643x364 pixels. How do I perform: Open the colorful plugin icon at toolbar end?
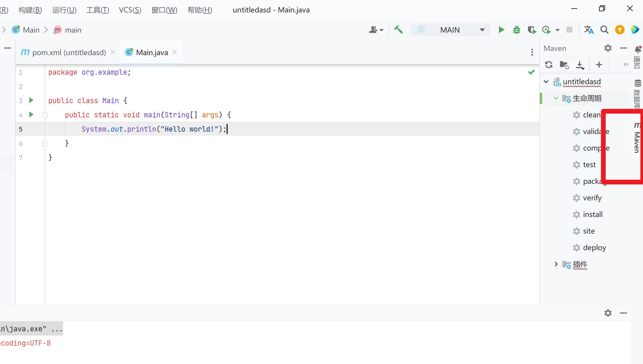point(635,30)
